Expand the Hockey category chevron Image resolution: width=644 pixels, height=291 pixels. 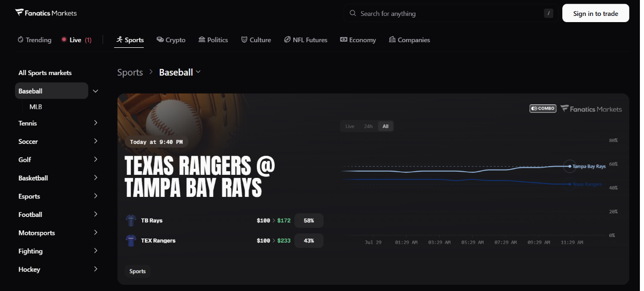(96, 269)
